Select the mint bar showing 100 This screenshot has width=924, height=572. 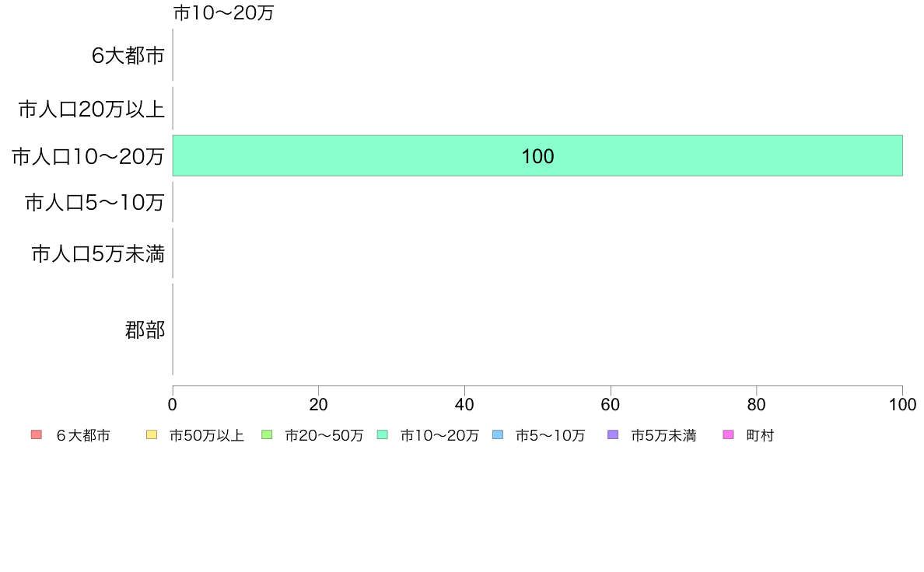coord(537,155)
